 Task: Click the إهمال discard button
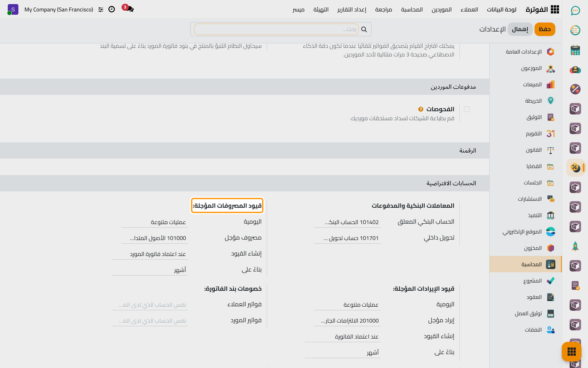(520, 29)
